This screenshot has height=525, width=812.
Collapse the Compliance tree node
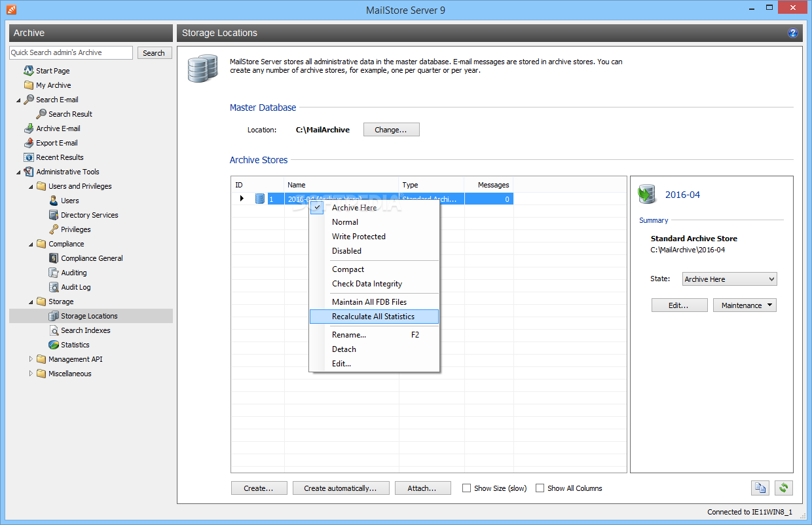pos(31,244)
